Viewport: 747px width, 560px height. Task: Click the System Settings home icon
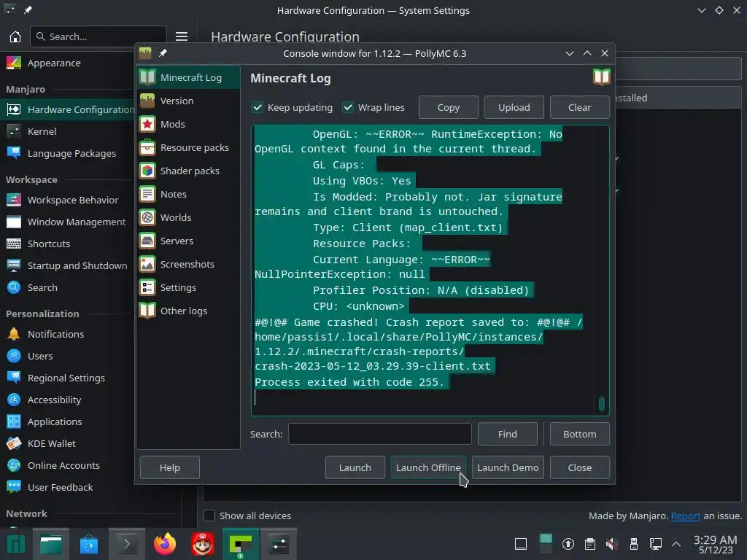15,36
